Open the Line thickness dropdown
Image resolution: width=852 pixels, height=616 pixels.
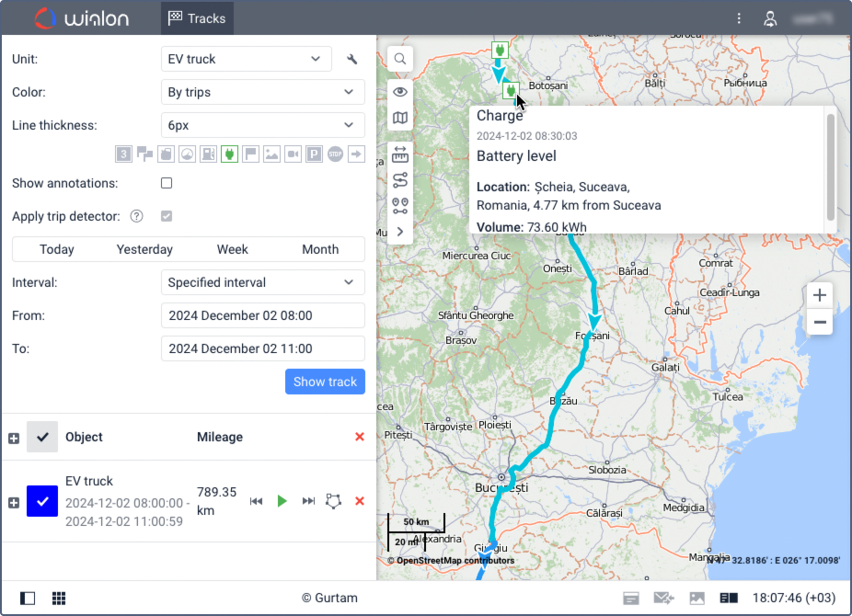point(262,125)
